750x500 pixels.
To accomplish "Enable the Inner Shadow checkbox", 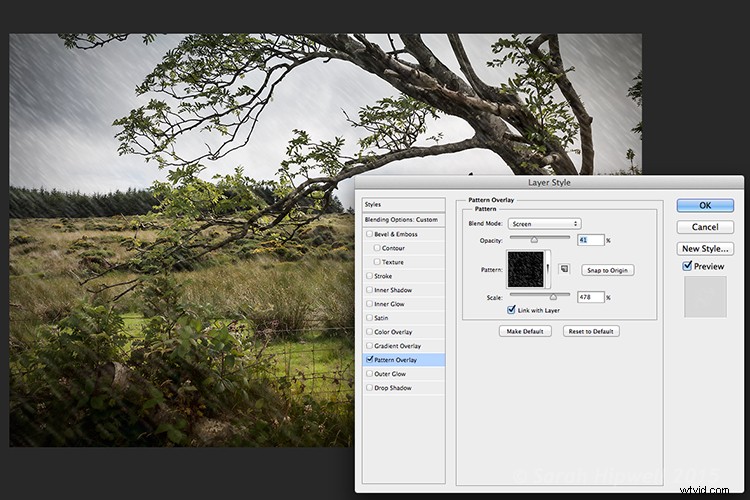I will point(369,289).
